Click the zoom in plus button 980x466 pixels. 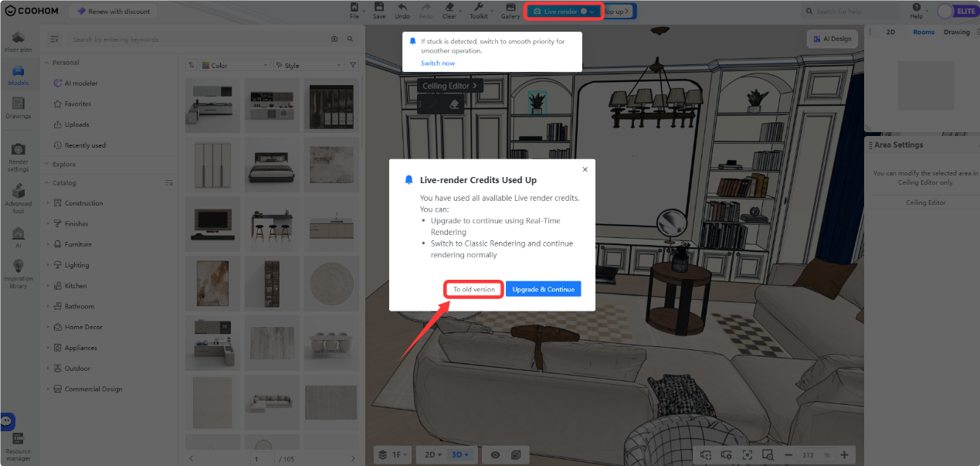coord(844,455)
